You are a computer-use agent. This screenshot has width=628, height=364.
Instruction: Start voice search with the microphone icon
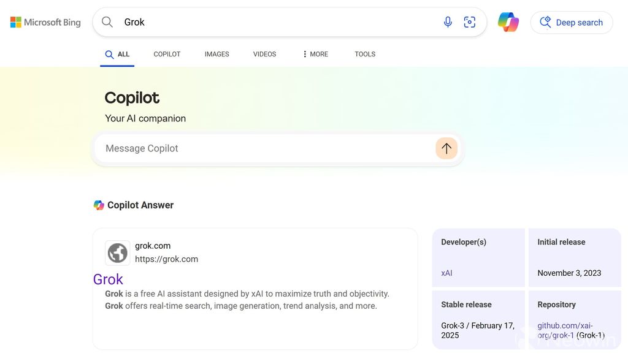point(448,22)
